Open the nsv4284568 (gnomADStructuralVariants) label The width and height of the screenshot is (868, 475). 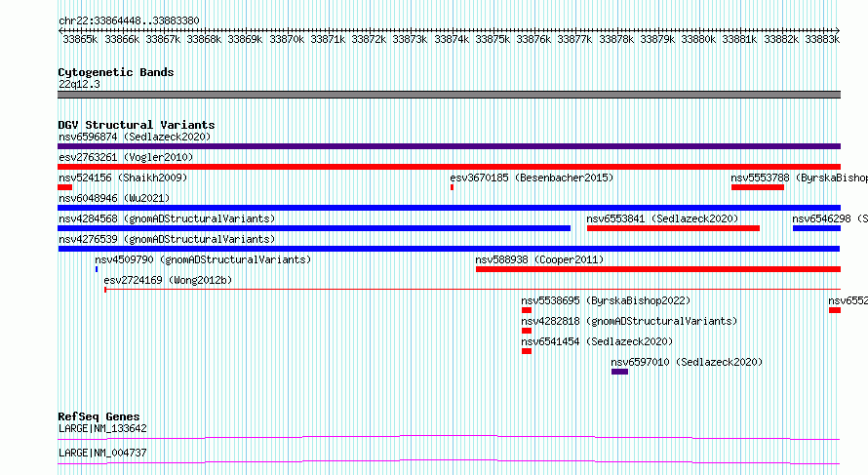pyautogui.click(x=167, y=218)
